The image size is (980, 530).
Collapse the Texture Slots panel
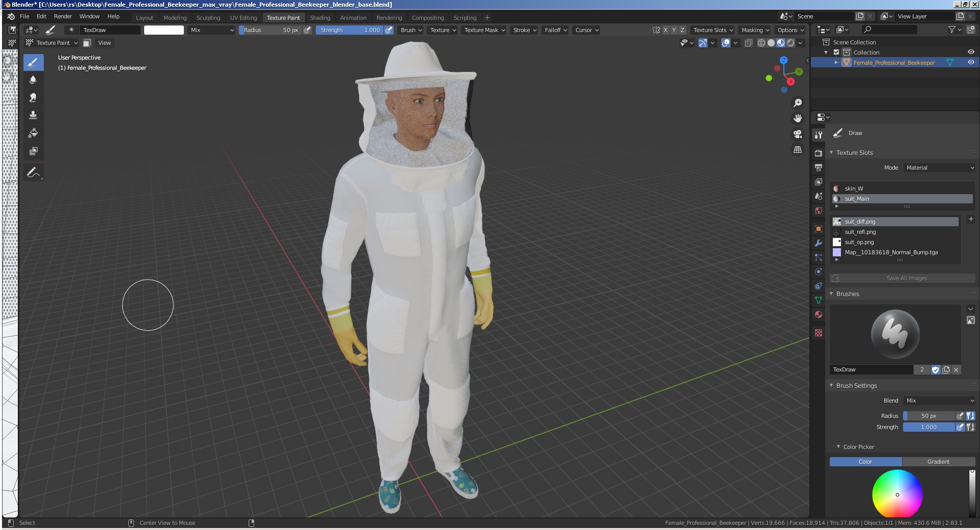(832, 152)
